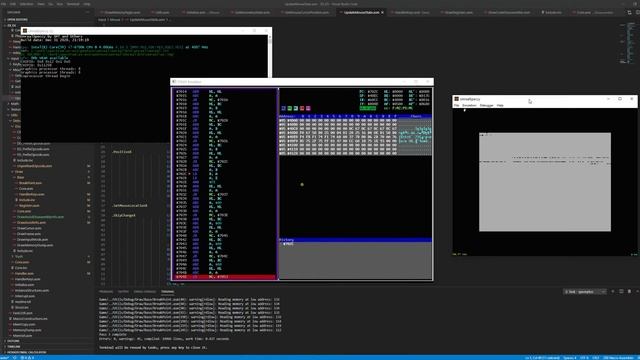Open the Selection menu in VS Code
The image size is (640, 360).
coord(27,4)
